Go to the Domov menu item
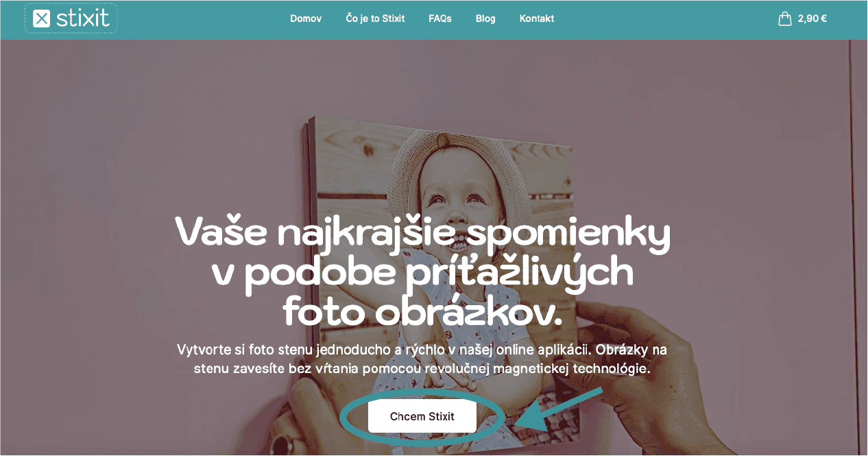Screen dimensions: 868x456 pos(306,19)
